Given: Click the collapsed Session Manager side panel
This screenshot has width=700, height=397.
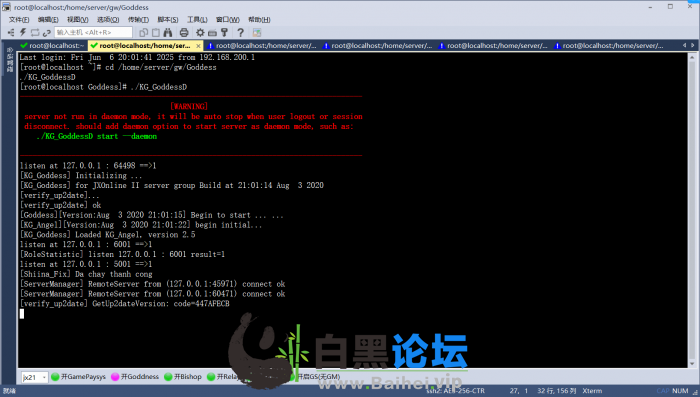Looking at the screenshot, I should tap(9, 59).
